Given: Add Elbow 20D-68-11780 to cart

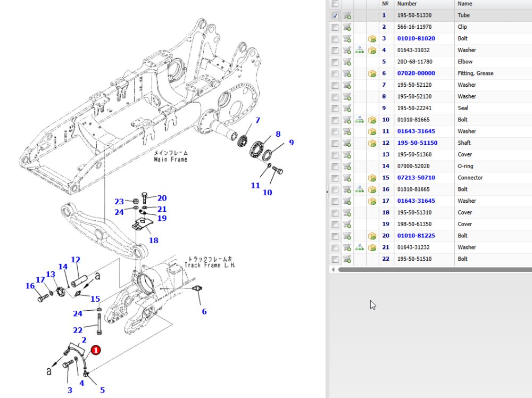Looking at the screenshot, I should (347, 62).
